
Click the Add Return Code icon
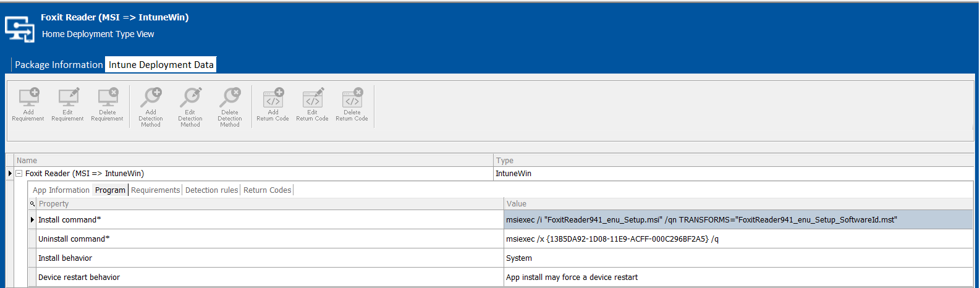(x=273, y=104)
